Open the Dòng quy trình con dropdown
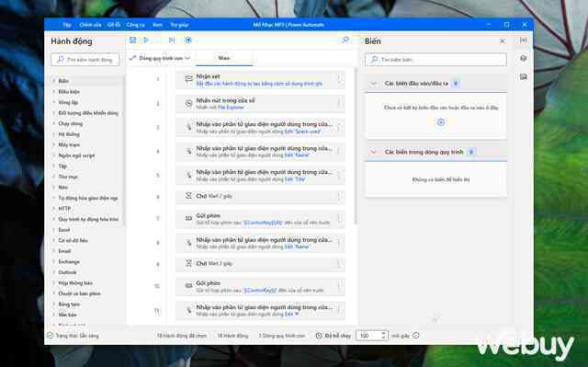This screenshot has height=367, width=588. tap(160, 58)
